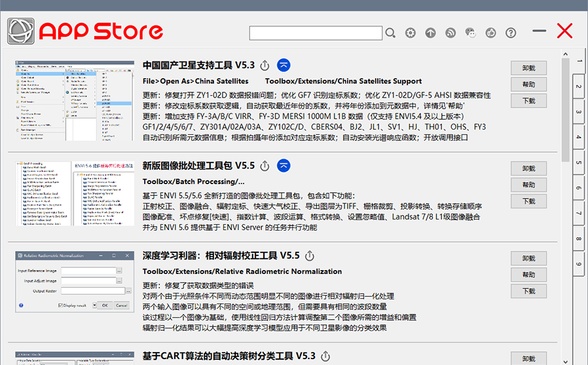Click title 深度学习利器：相对辐射校正工具 V5.5

[221, 256]
